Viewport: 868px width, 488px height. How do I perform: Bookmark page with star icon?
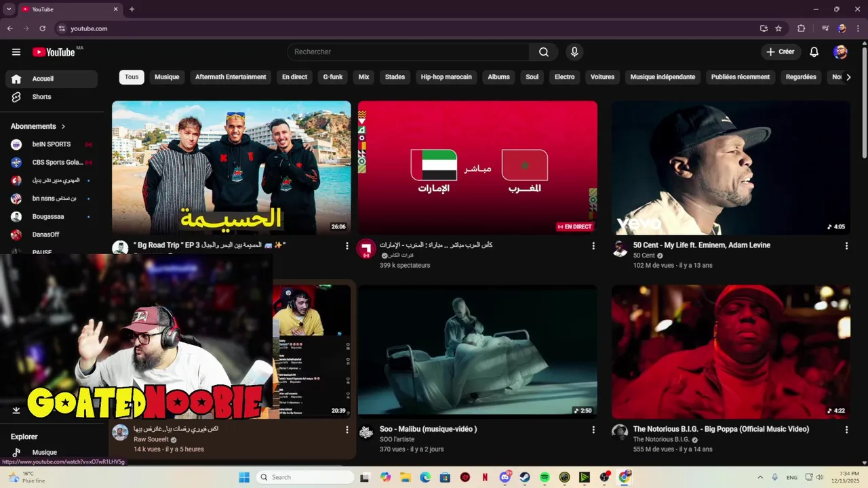tap(778, 28)
